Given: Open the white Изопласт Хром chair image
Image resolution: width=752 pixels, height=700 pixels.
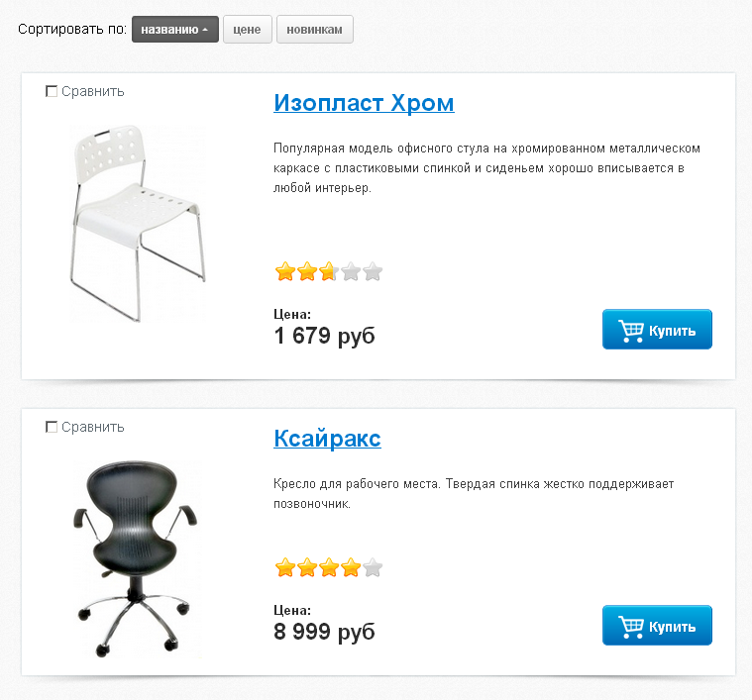Looking at the screenshot, I should [x=137, y=223].
